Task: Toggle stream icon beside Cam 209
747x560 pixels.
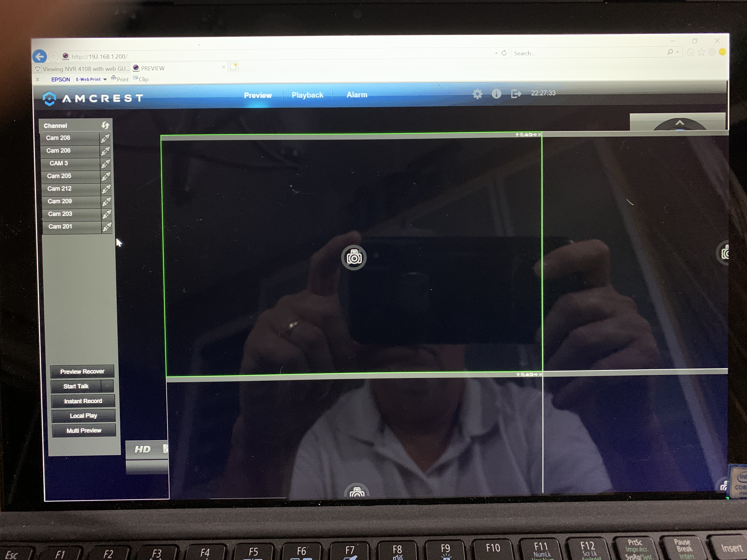Action: (x=107, y=201)
